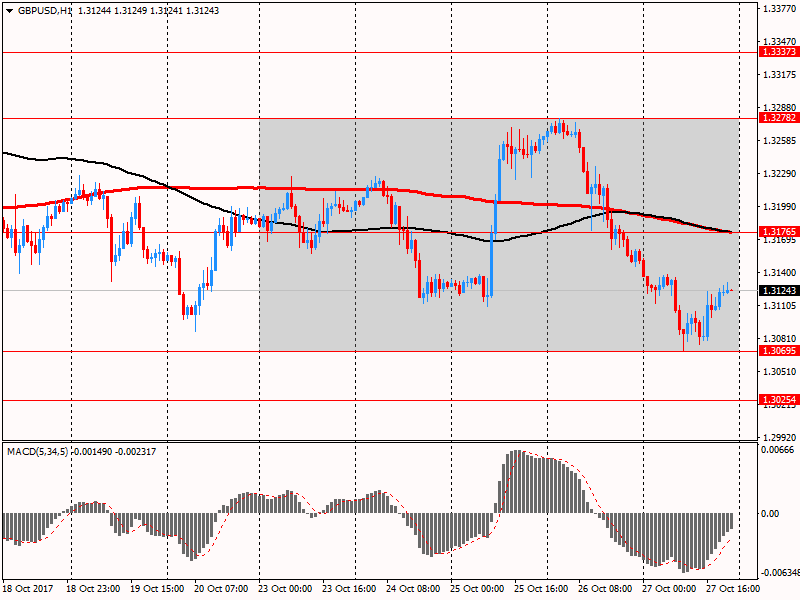This screenshot has width=800, height=600.
Task: Click the 27 Oct 00:00 time label
Action: click(669, 589)
